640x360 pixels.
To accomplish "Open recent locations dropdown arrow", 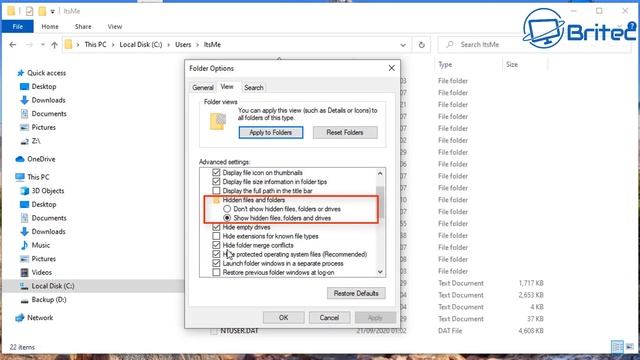I will (x=42, y=44).
